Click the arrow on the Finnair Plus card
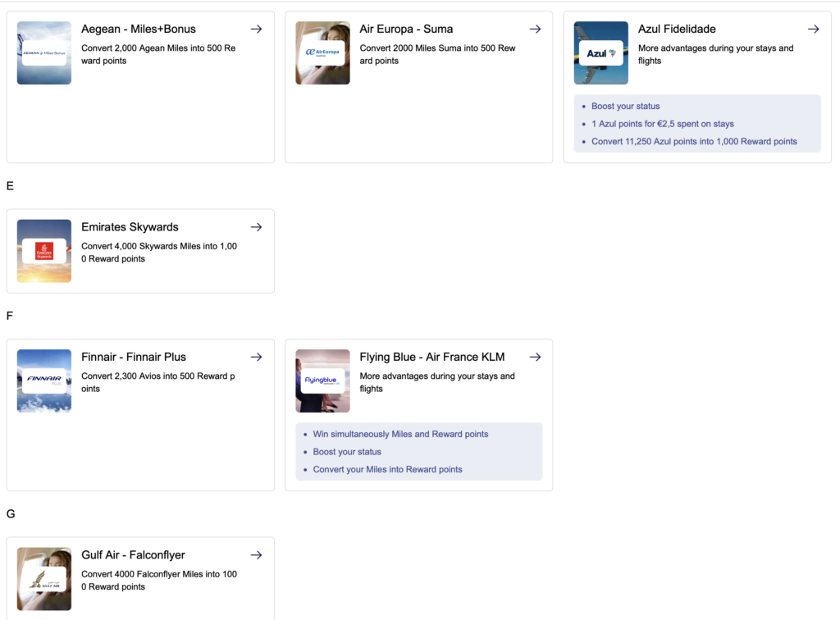840x620 pixels. pos(256,357)
